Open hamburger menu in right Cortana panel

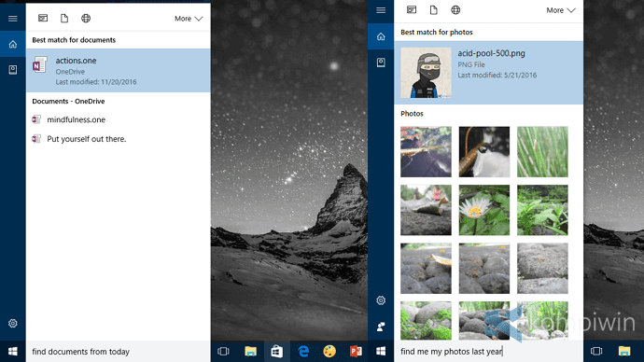pos(381,10)
